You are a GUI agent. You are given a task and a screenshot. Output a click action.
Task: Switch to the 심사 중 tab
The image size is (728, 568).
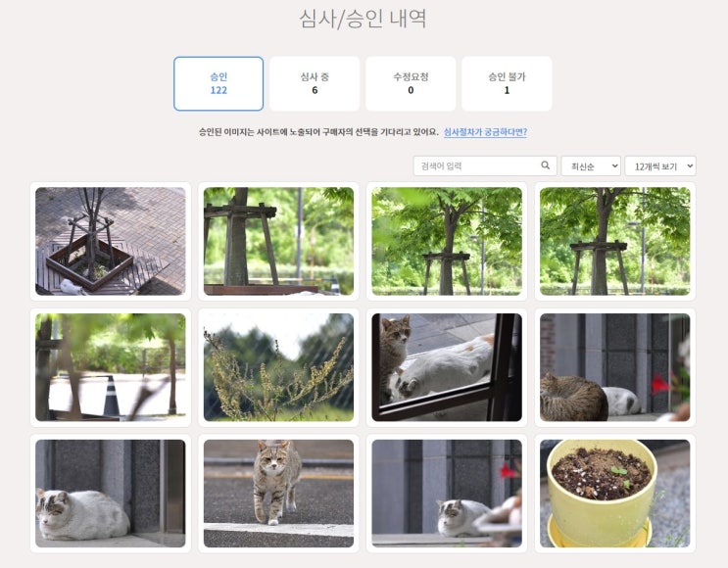coord(315,83)
